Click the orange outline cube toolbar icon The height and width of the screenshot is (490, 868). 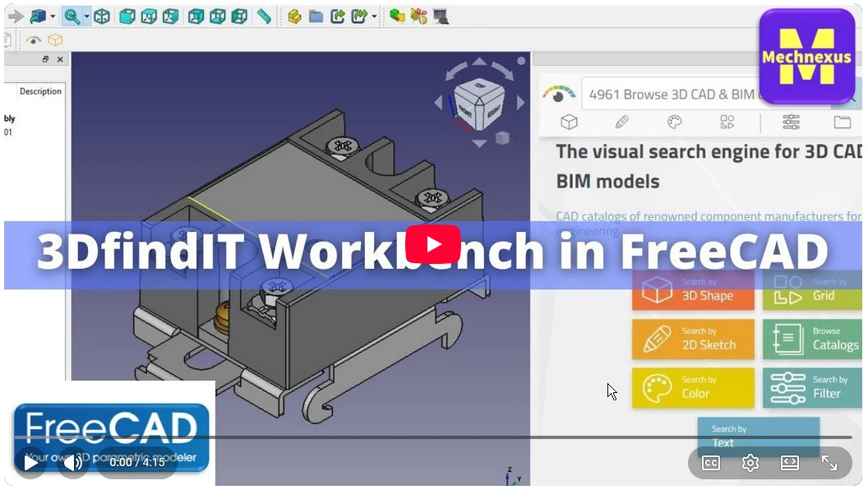coord(55,39)
